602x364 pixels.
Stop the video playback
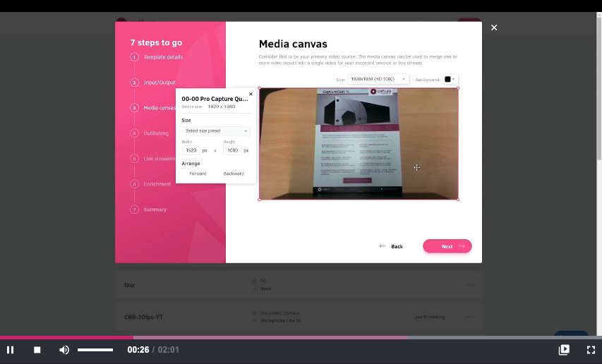click(x=37, y=350)
